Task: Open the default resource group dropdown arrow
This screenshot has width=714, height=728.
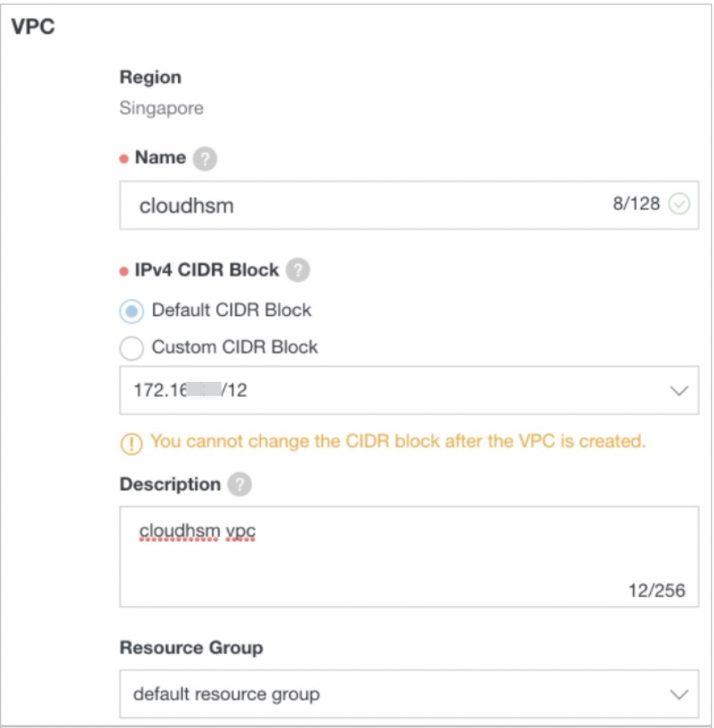Action: point(679,694)
